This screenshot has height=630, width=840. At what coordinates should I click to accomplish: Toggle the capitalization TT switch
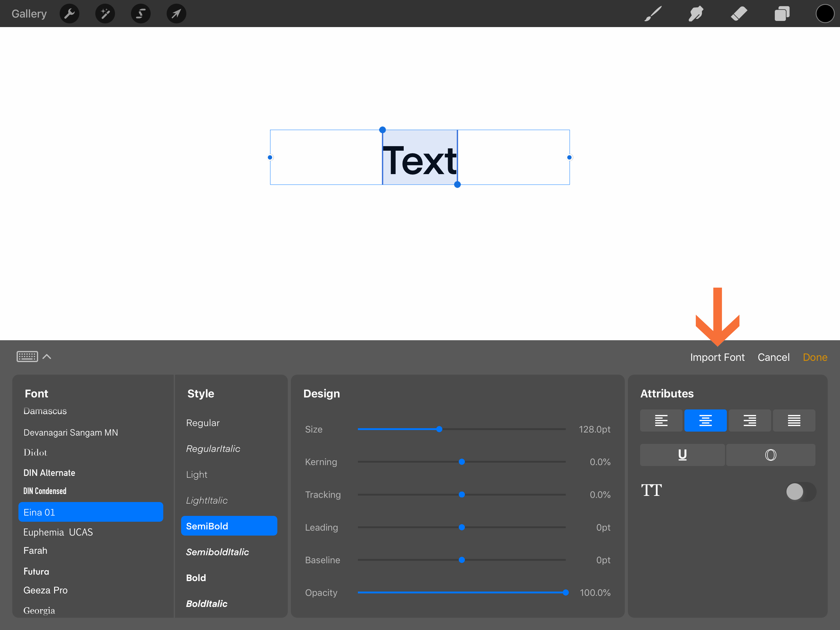(x=800, y=492)
